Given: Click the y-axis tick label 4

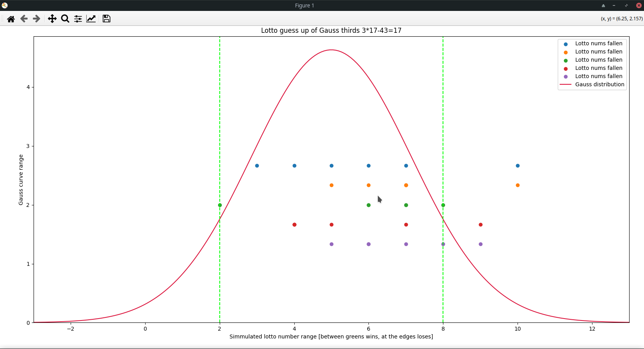Looking at the screenshot, I should click(x=28, y=87).
